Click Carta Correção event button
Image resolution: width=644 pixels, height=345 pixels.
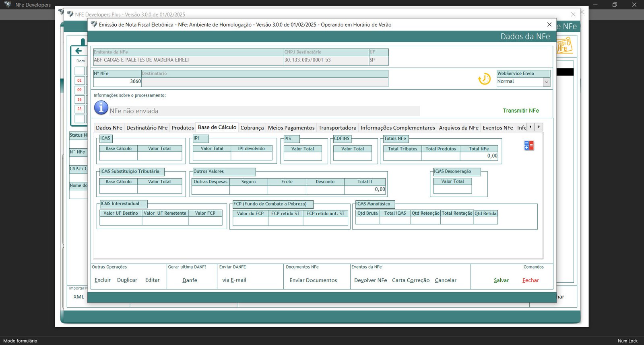[x=411, y=280]
